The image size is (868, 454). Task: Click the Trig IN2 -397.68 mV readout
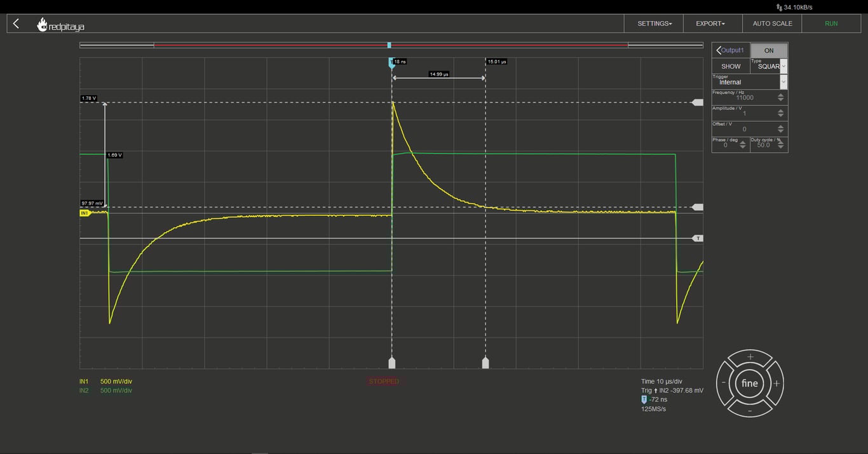coord(672,391)
